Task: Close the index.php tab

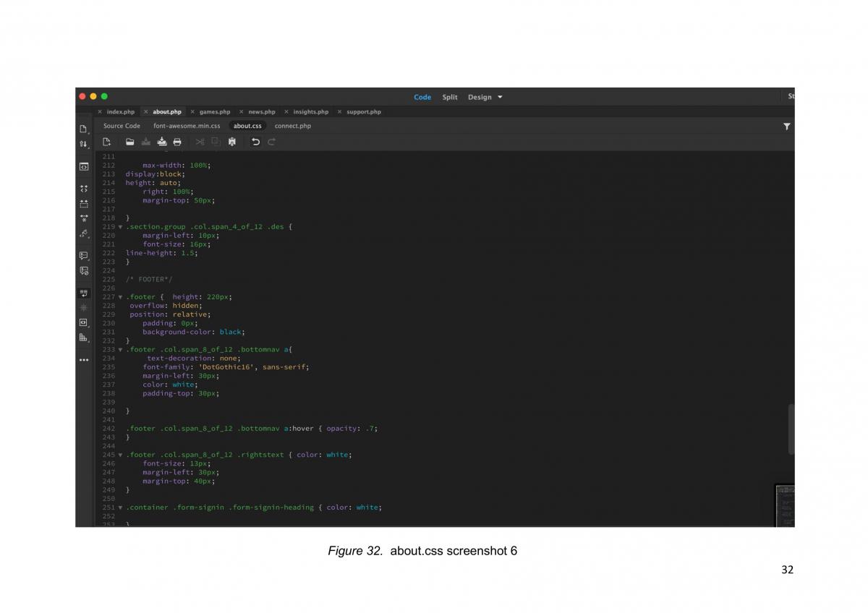Action: 100,112
